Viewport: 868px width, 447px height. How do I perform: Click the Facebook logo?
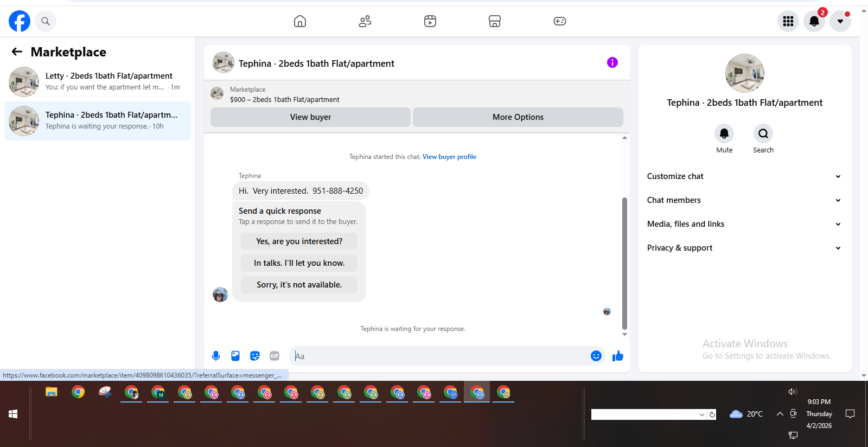[20, 21]
